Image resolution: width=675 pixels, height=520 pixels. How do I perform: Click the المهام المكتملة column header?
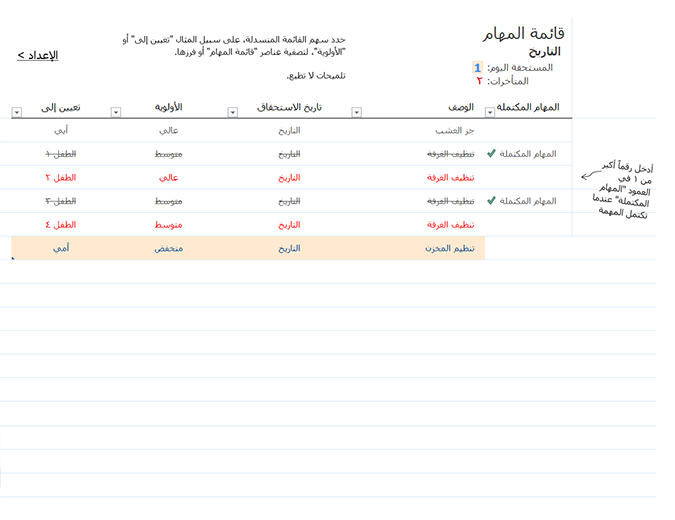528,107
